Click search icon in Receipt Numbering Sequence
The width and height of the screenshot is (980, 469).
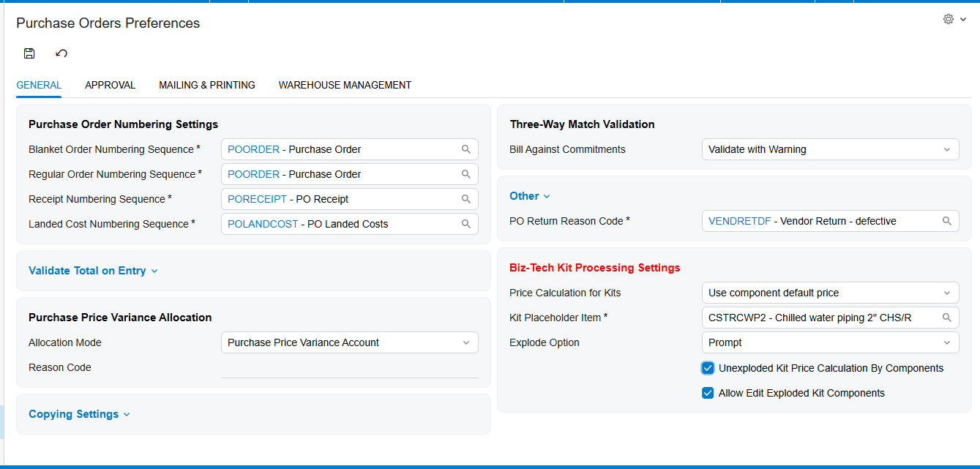pyautogui.click(x=466, y=199)
